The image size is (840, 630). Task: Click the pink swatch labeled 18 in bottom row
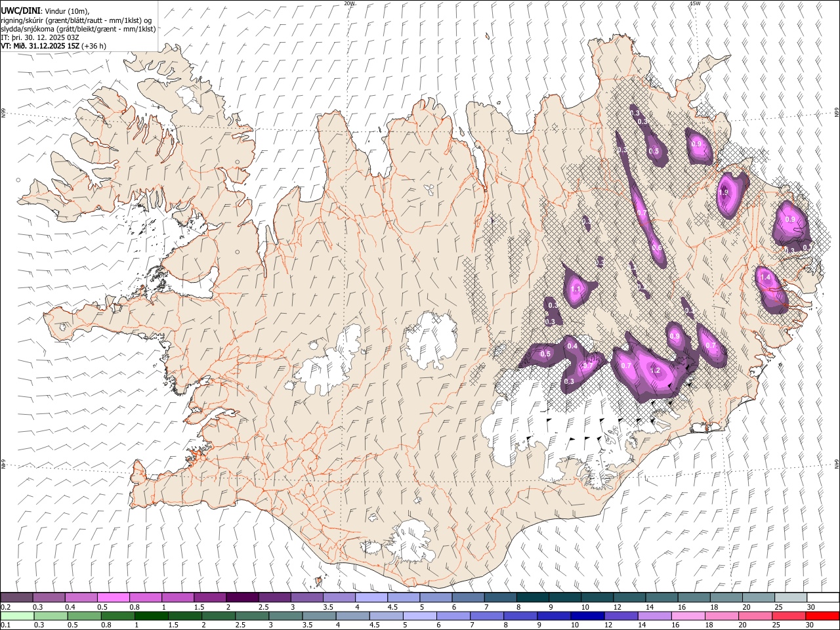(721, 616)
